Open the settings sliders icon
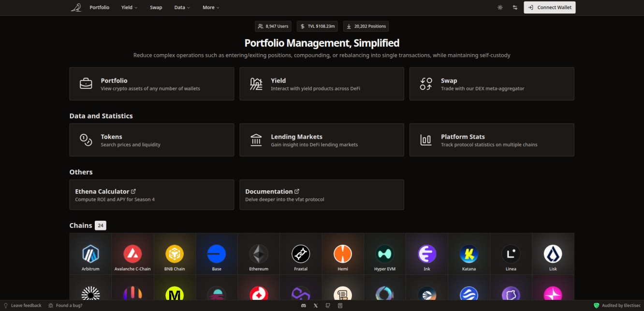 [515, 7]
